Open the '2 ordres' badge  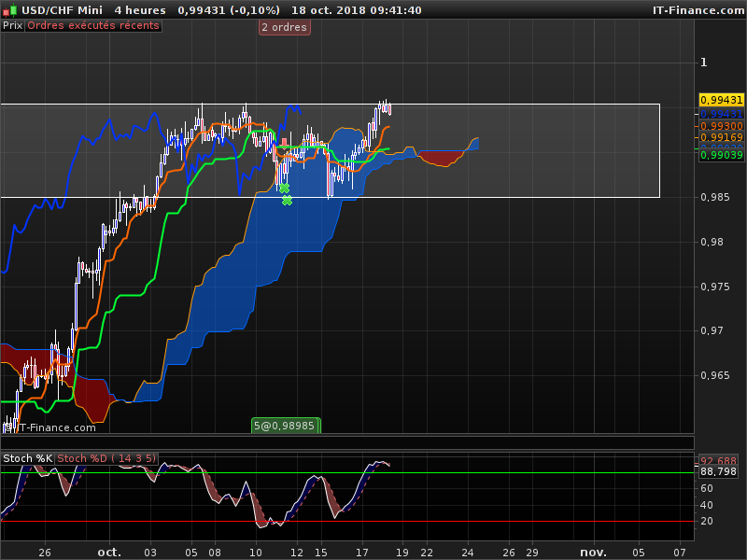284,27
